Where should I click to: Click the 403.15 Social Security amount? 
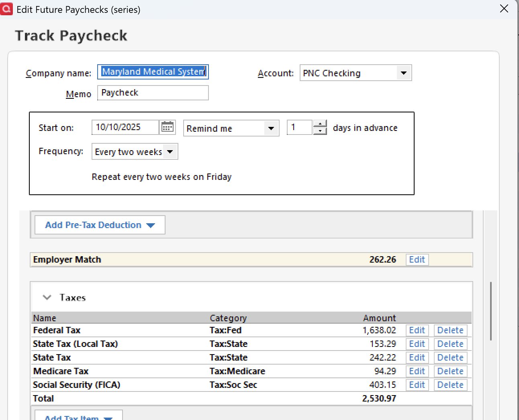coord(383,385)
